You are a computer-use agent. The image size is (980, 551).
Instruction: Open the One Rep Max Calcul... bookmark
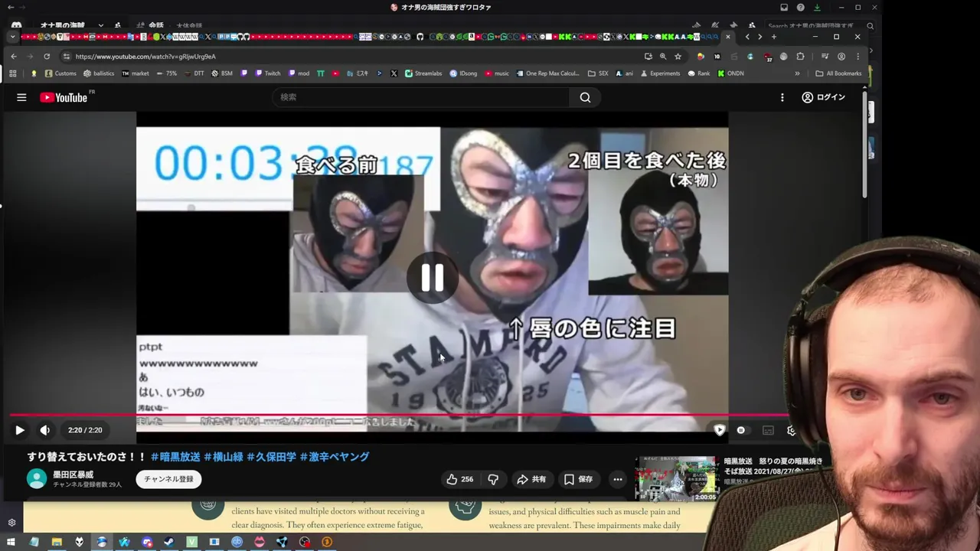pos(547,73)
